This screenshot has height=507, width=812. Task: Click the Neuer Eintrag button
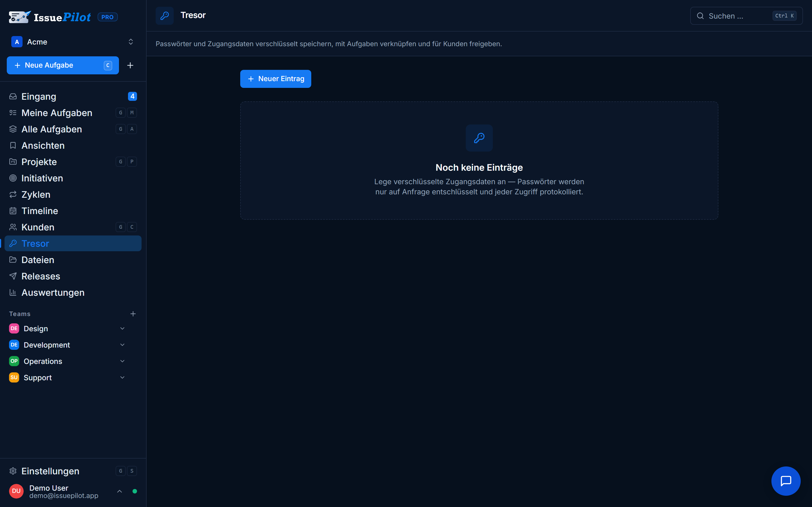(275, 79)
